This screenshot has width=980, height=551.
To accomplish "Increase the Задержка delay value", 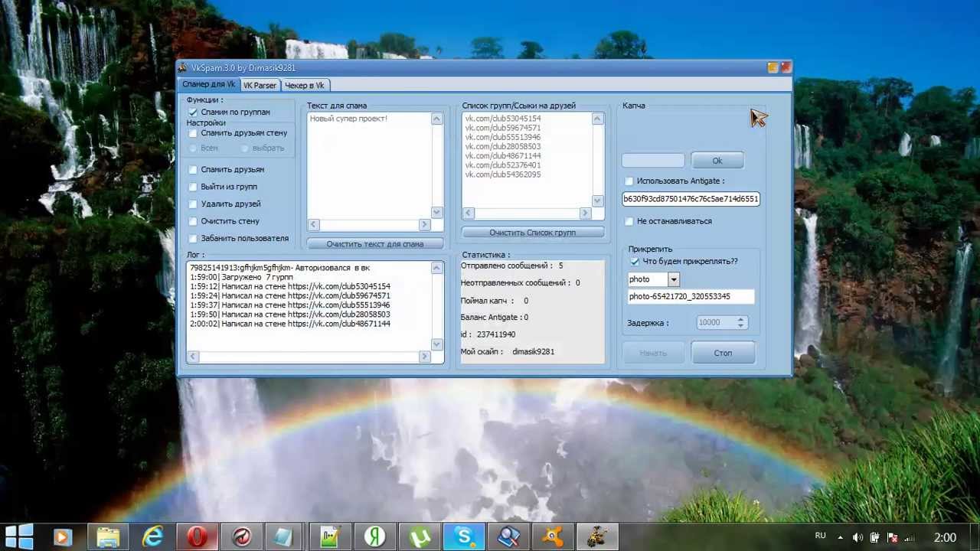I will 740,319.
